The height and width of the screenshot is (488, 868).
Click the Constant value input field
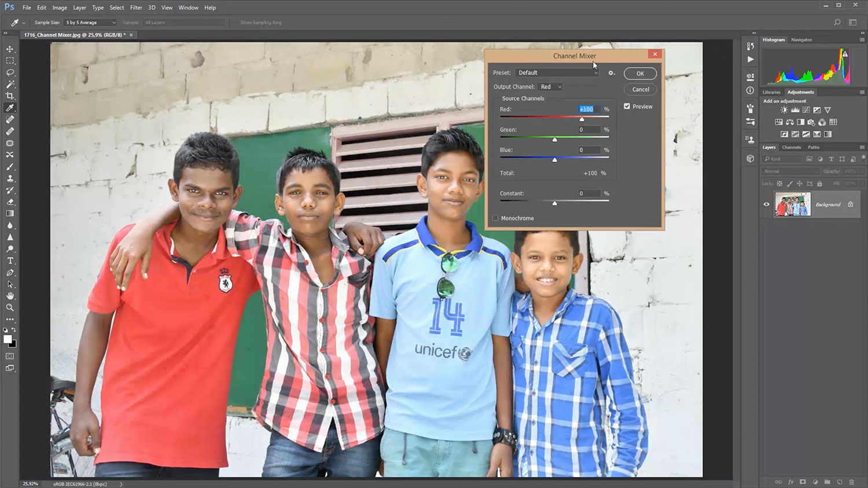pyautogui.click(x=589, y=193)
